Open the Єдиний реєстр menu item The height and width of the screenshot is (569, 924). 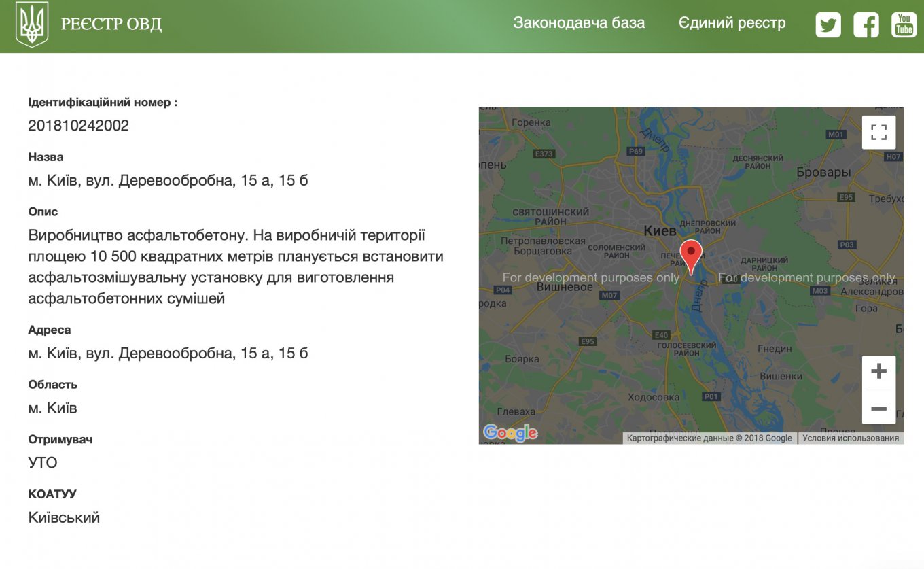732,23
